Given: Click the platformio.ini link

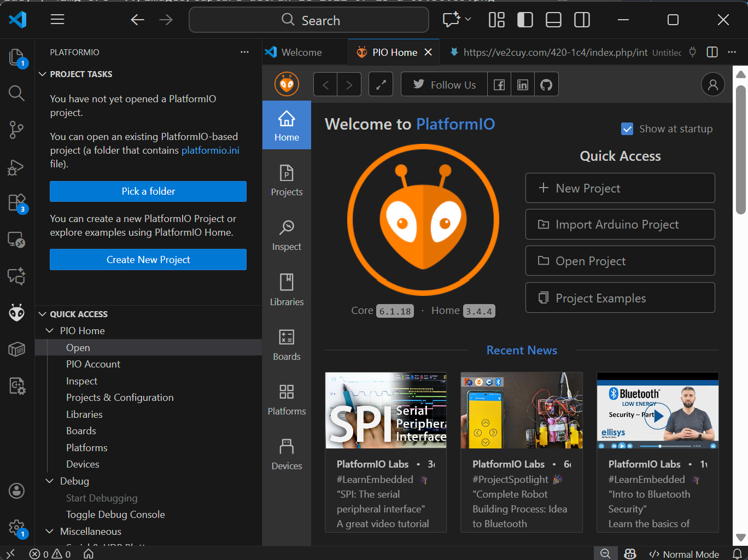Looking at the screenshot, I should click(x=211, y=150).
